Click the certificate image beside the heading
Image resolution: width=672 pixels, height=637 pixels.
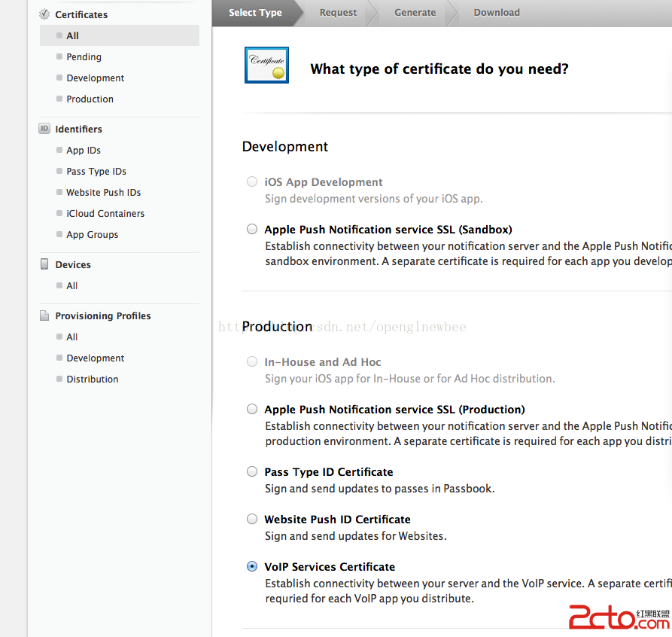(x=266, y=66)
